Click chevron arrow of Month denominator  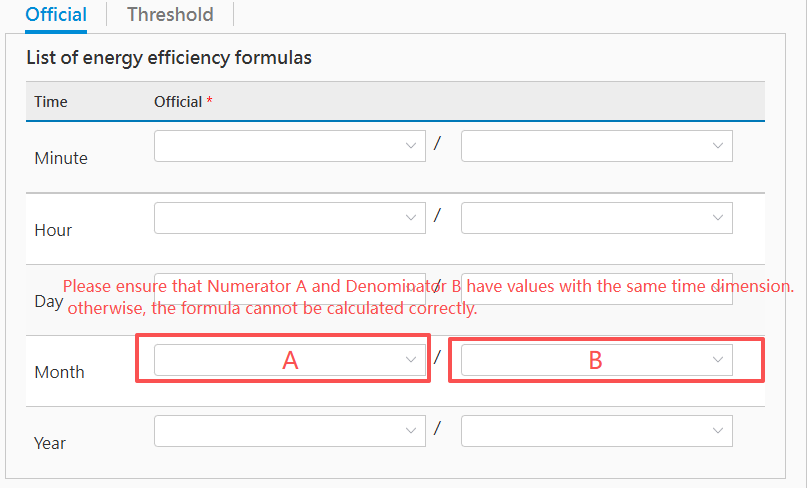tap(718, 360)
